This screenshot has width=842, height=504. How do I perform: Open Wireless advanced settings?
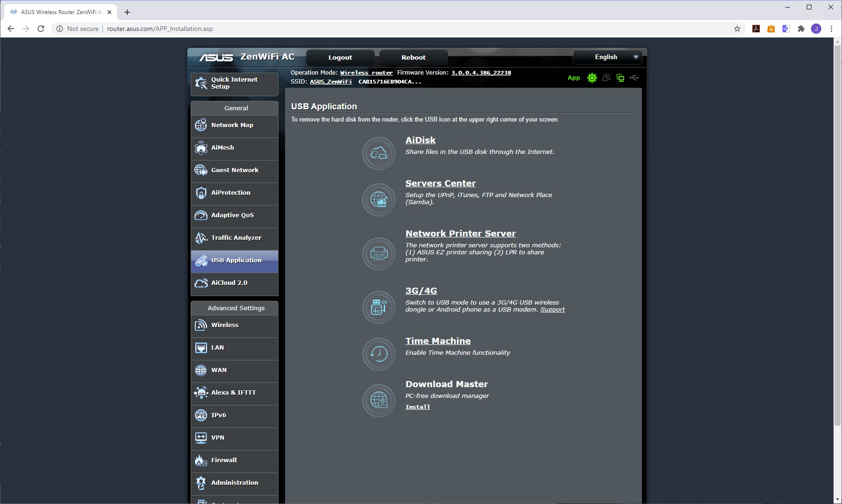(234, 325)
